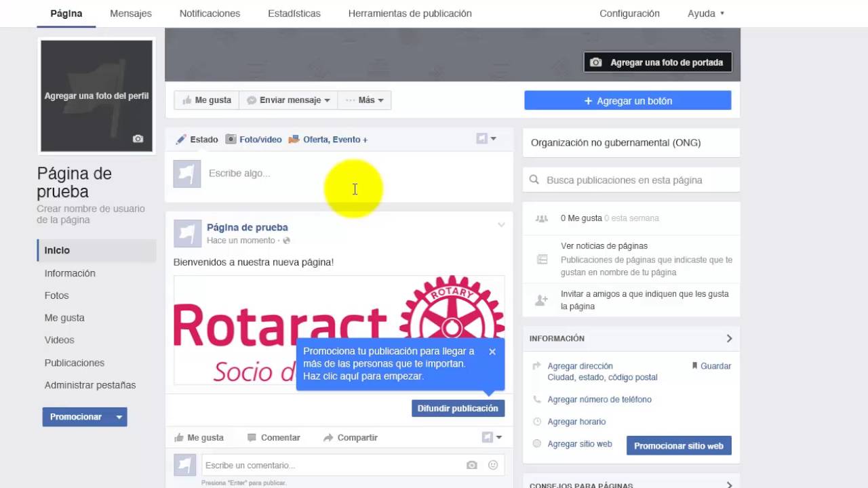Click the Me gusta page button
The width and height of the screenshot is (868, 488).
(x=206, y=100)
